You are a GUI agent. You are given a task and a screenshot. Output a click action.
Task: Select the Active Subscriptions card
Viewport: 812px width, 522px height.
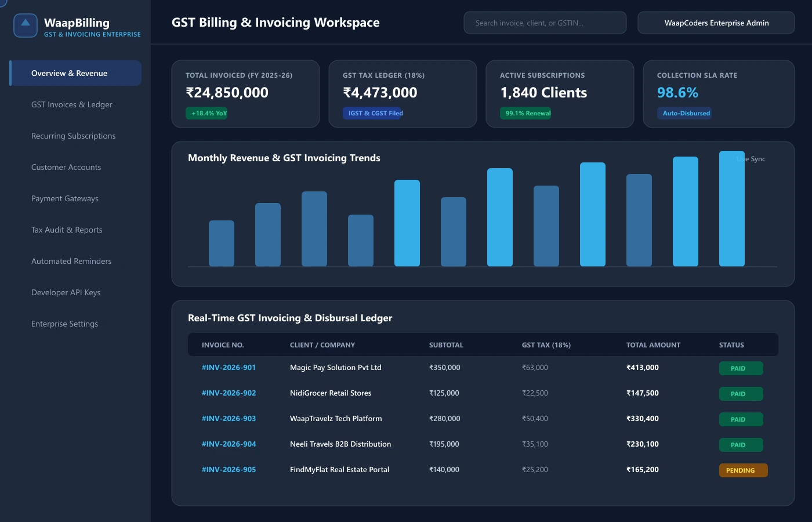(x=560, y=94)
